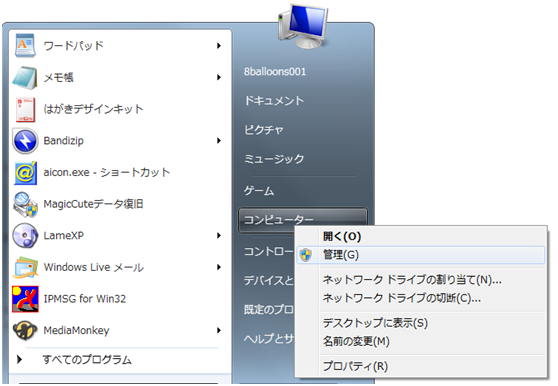Click the IPMSG for Win32 icon
Screen dimensions: 558x386
(25, 299)
